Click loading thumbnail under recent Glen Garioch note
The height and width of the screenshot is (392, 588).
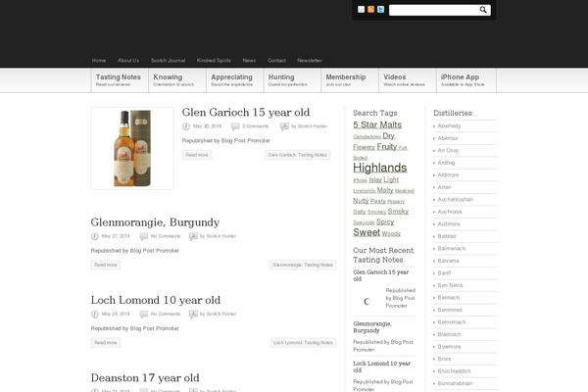click(367, 301)
